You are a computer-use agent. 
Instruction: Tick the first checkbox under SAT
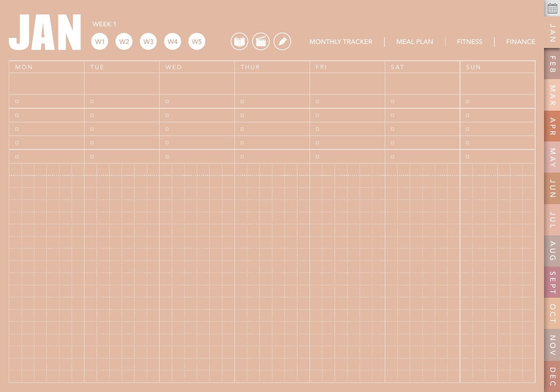tap(392, 101)
